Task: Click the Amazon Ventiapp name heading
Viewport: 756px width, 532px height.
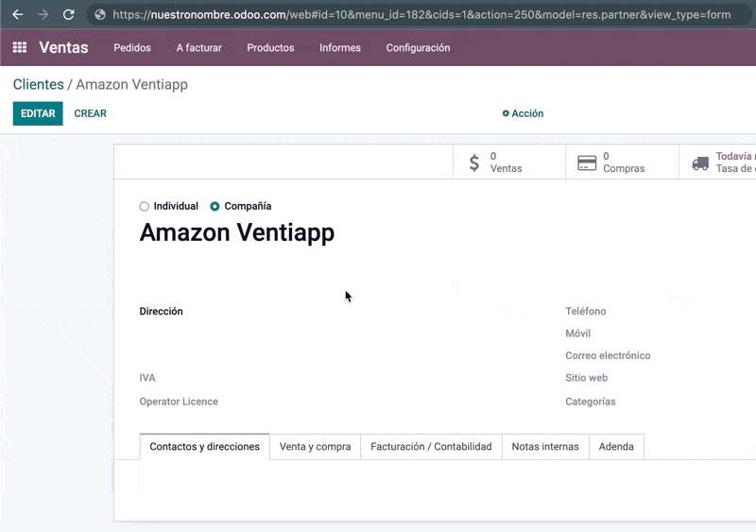Action: 237,233
